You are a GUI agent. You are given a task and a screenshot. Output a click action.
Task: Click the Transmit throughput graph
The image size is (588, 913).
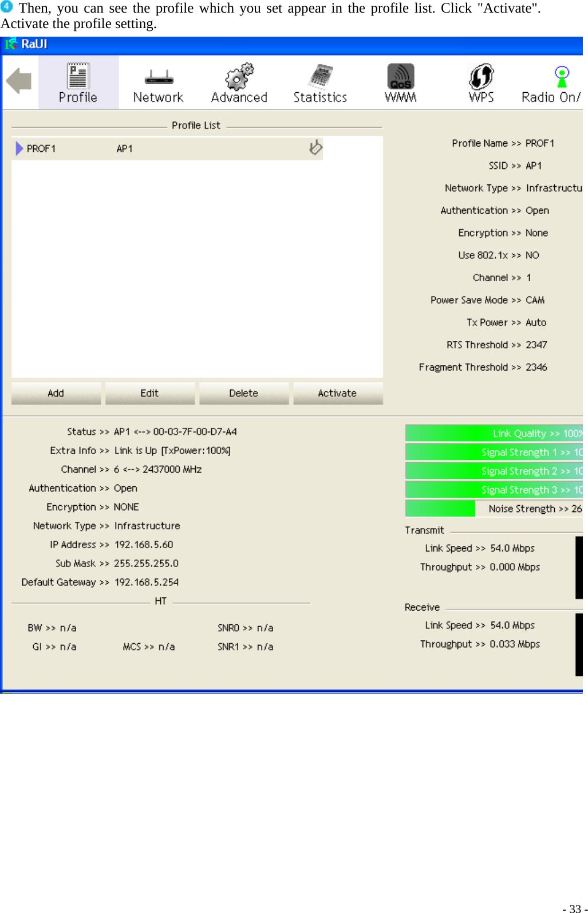(x=579, y=568)
